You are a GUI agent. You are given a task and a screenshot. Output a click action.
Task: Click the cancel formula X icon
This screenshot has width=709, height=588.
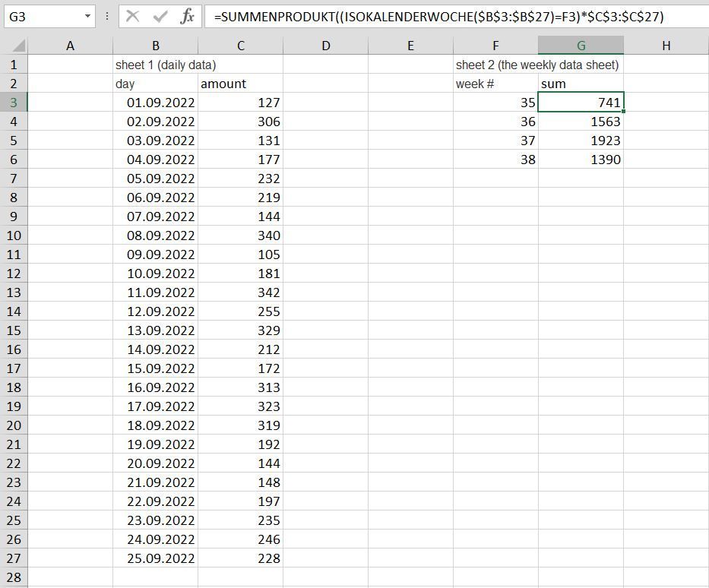point(132,17)
